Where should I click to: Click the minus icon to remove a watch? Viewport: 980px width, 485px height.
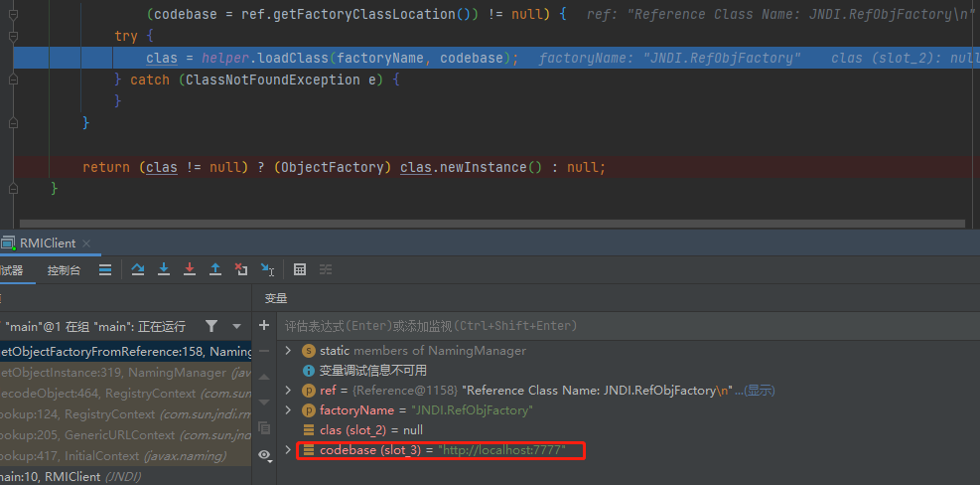coord(264,351)
